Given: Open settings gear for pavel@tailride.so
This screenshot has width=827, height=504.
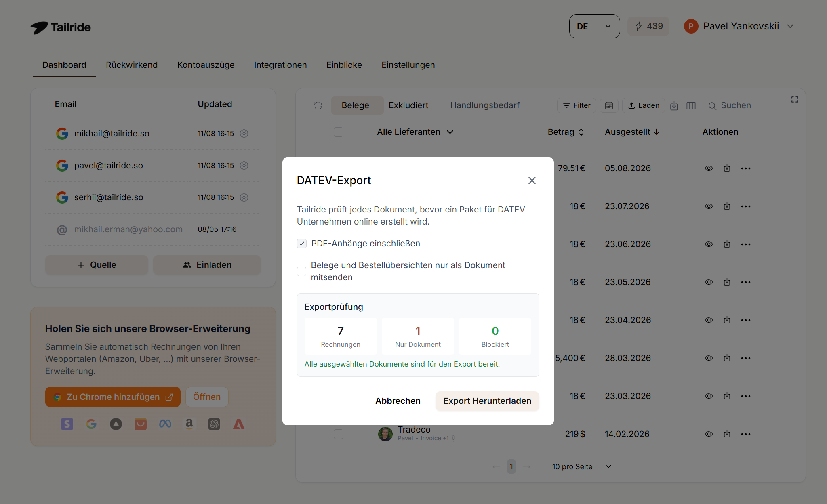Looking at the screenshot, I should click(244, 166).
